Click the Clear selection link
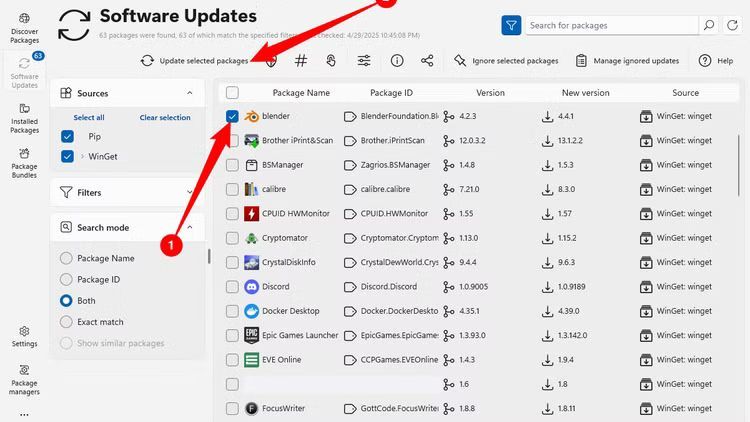Image resolution: width=750 pixels, height=422 pixels. (165, 117)
